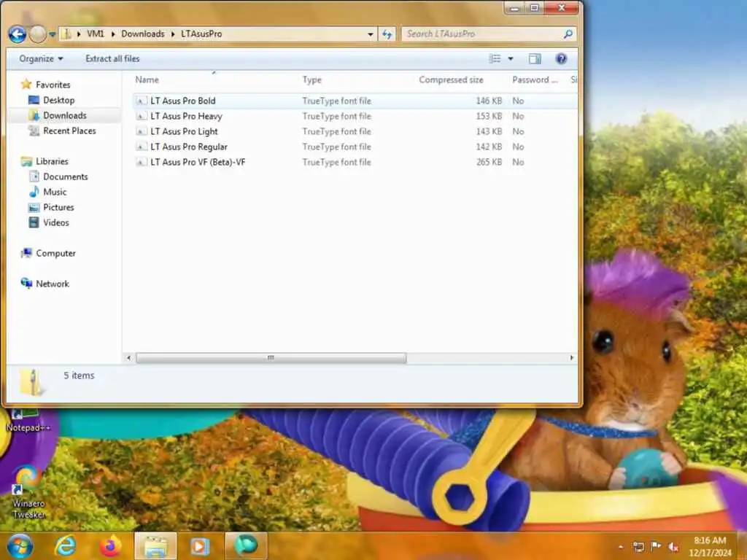Select LT Asus Pro Regular file icon

tap(141, 147)
